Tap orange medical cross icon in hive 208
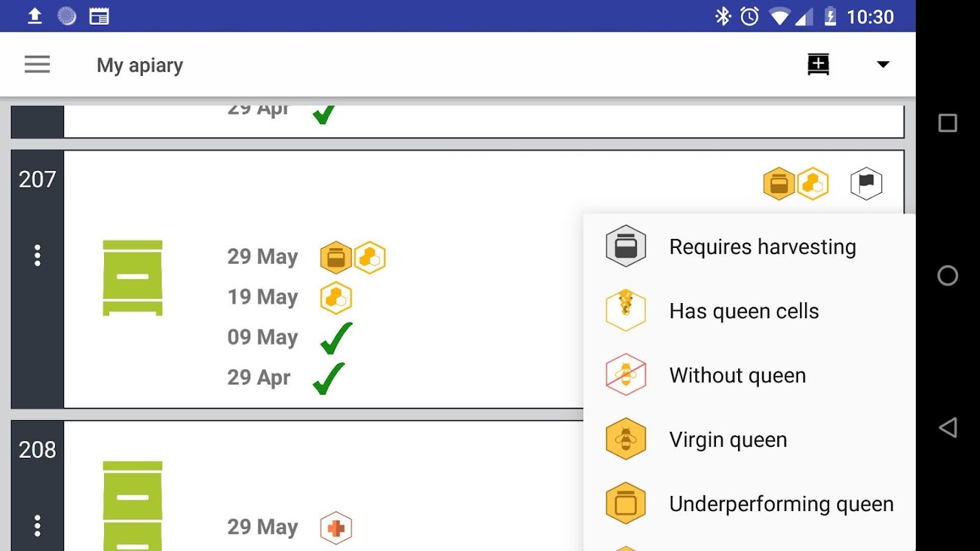 pyautogui.click(x=336, y=528)
